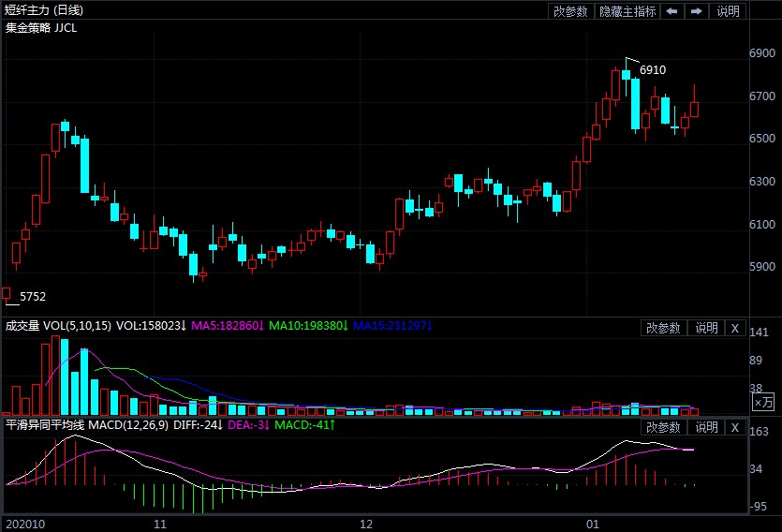This screenshot has height=532, width=782.
Task: Click the 成交量 VOL(5,10,15) indicator label
Action: click(58, 326)
